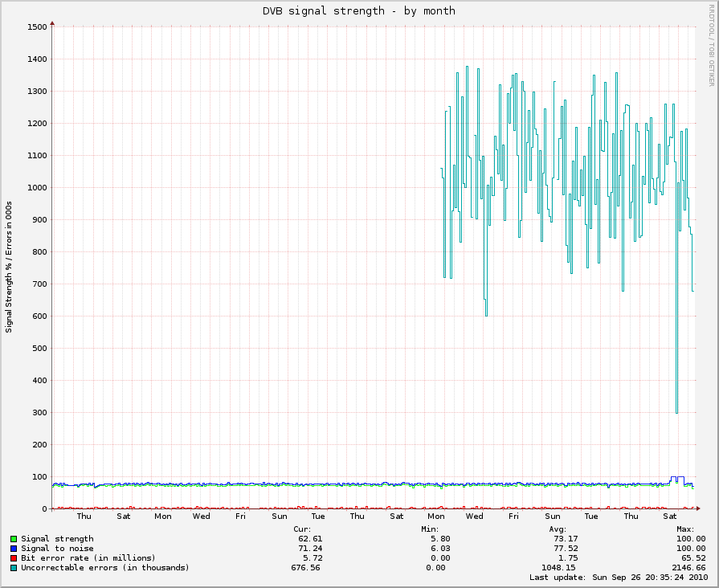Click the current value 71.24

(310, 548)
